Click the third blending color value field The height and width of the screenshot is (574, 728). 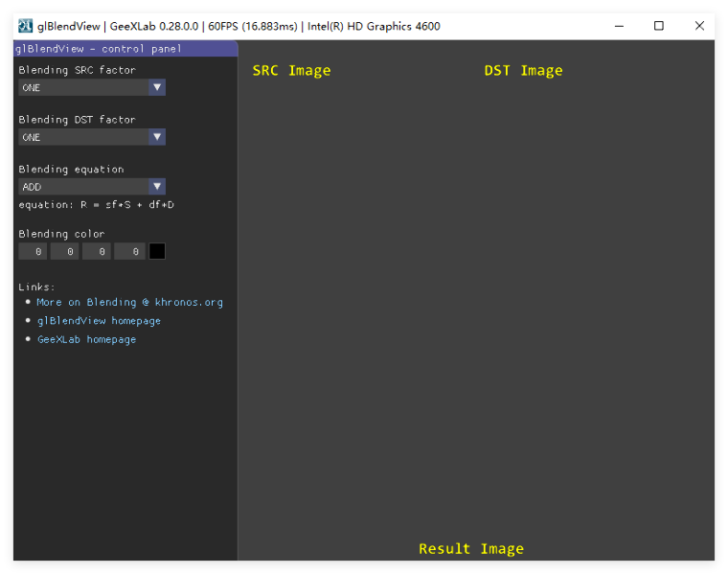pos(97,251)
